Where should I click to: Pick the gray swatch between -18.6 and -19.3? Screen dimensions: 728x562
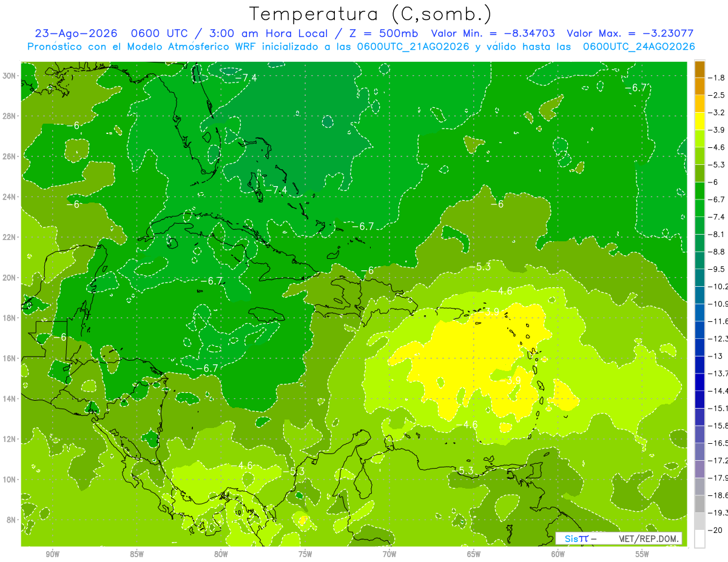699,504
